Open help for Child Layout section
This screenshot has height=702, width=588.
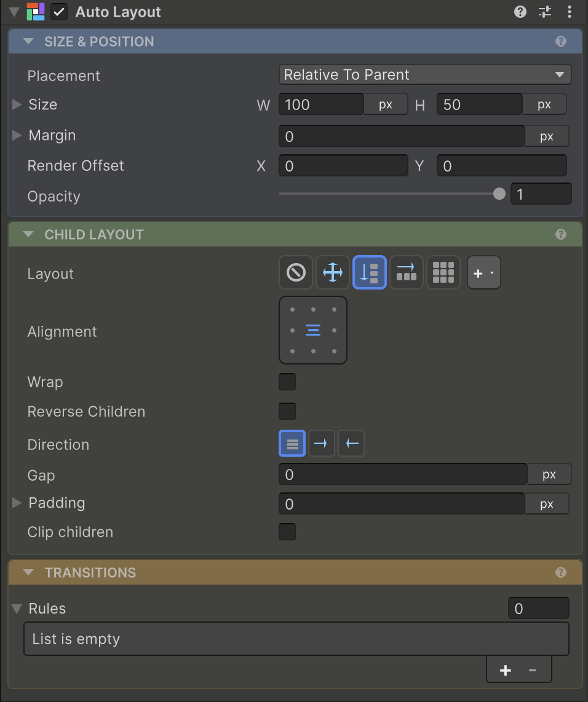[x=561, y=234]
